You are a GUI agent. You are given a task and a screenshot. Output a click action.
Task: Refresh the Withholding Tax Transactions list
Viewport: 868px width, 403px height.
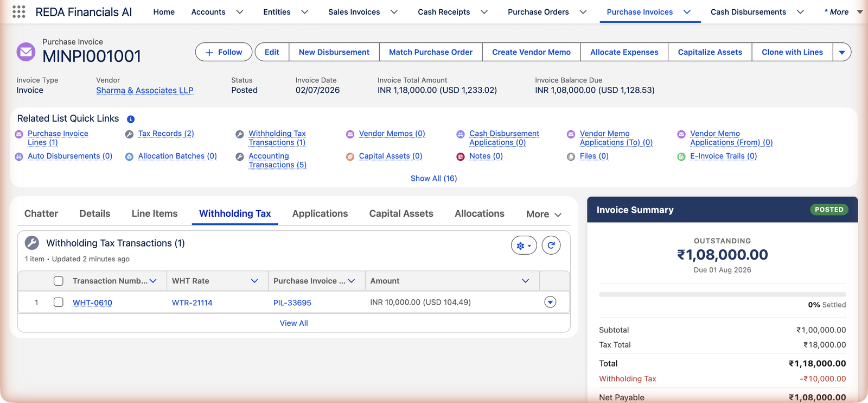pyautogui.click(x=551, y=245)
